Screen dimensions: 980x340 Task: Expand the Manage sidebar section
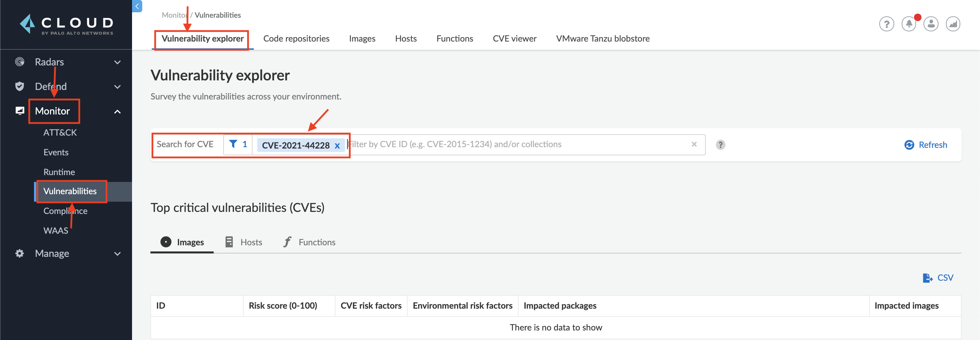pyautogui.click(x=117, y=253)
